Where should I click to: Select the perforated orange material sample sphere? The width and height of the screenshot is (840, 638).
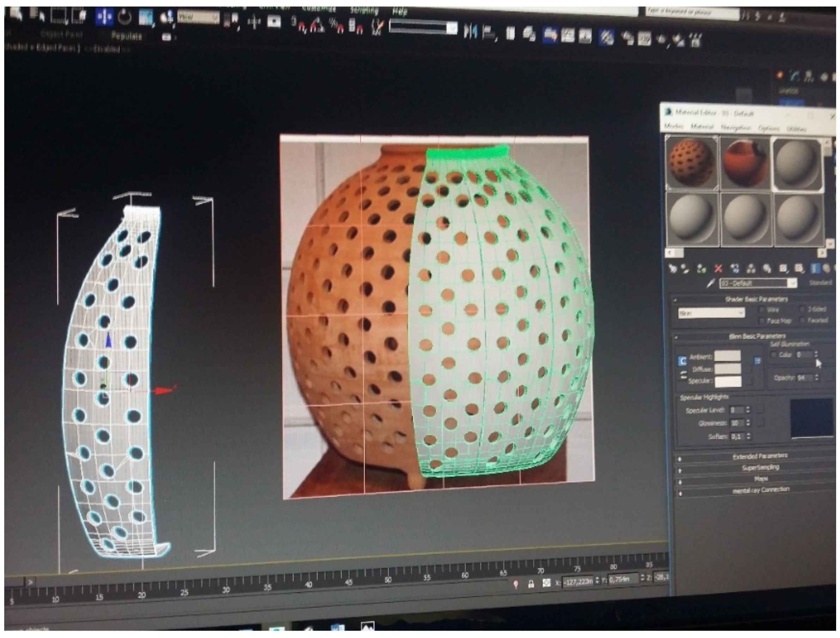(691, 163)
